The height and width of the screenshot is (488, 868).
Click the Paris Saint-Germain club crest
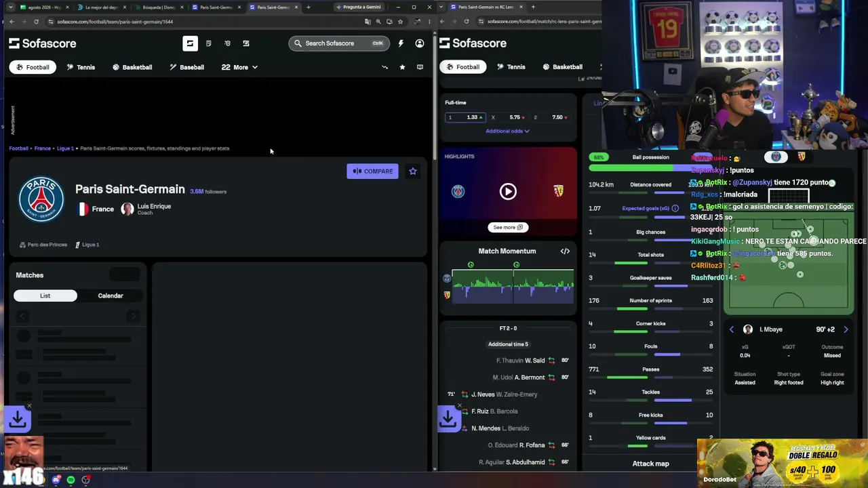[x=41, y=199]
